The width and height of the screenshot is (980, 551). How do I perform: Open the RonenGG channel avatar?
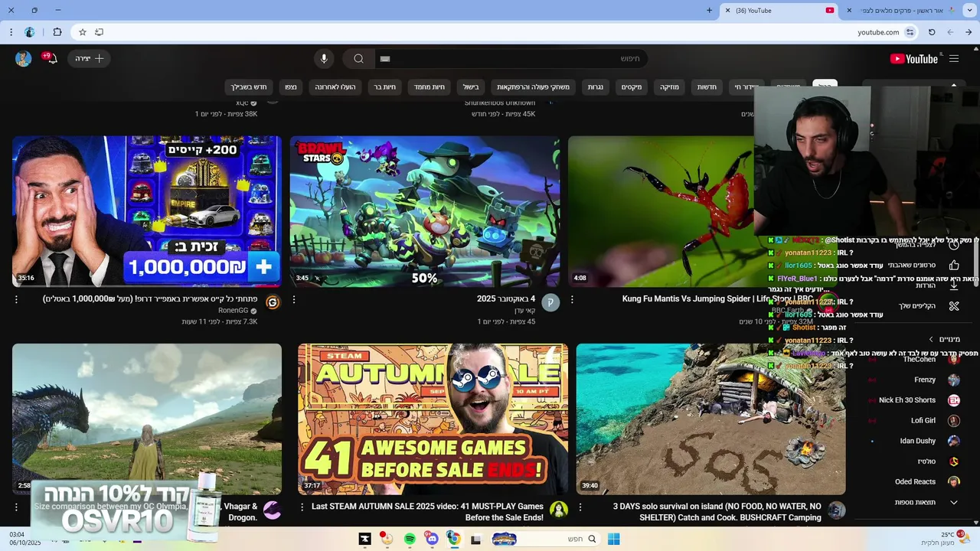coord(273,302)
